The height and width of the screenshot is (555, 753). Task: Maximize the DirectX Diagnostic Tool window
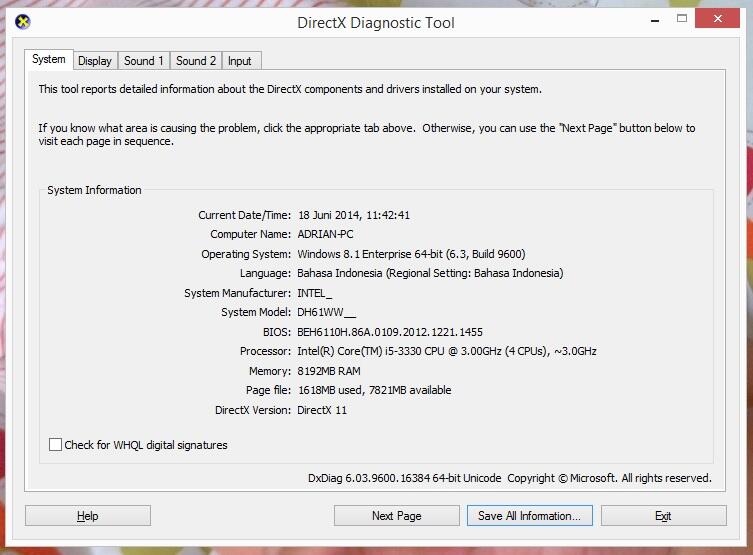(681, 19)
